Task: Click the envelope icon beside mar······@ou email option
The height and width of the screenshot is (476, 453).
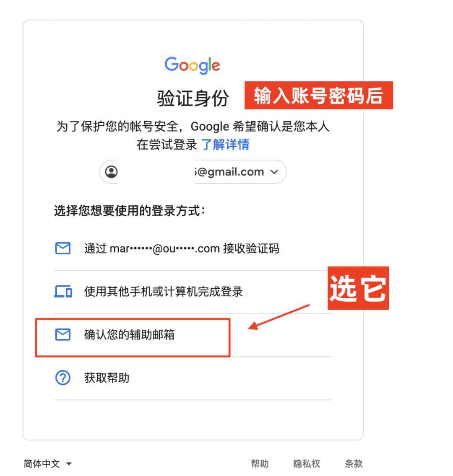Action: (x=63, y=248)
